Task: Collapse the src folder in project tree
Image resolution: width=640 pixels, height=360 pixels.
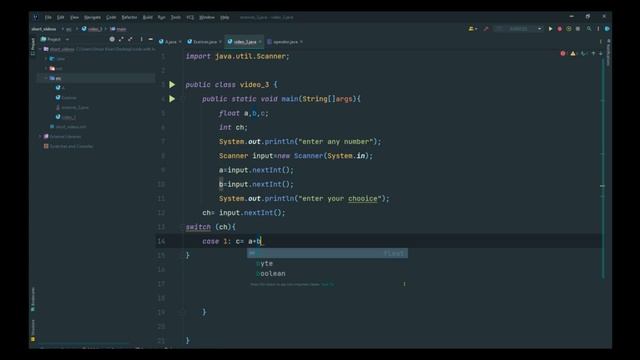Action: pos(46,78)
